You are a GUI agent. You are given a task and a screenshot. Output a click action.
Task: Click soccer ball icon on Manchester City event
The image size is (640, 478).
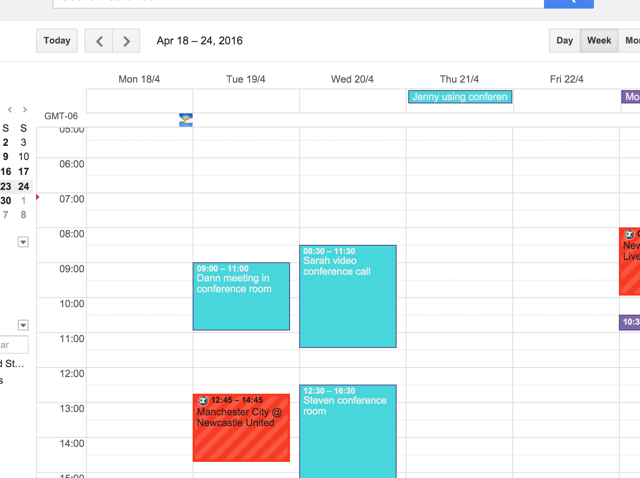[203, 400]
